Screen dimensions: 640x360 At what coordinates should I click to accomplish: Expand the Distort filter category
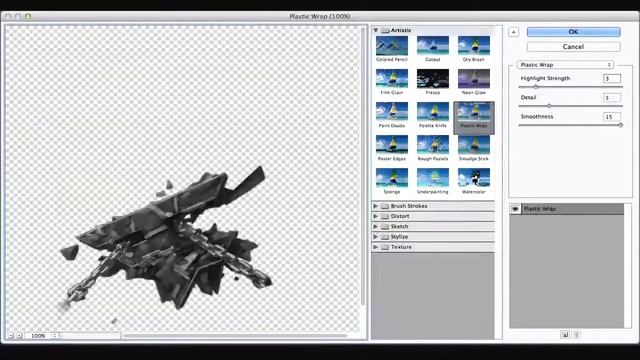coord(376,216)
